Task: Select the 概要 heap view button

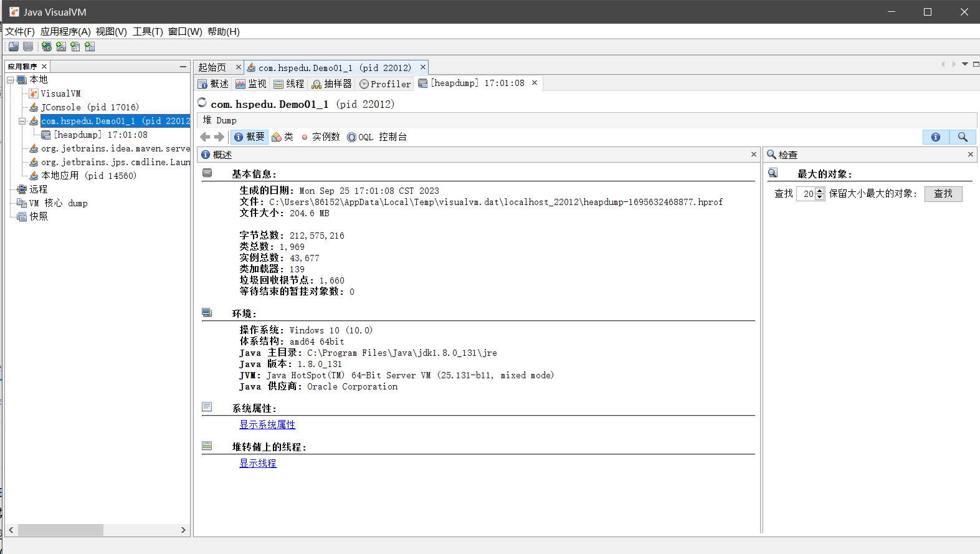Action: [x=249, y=137]
